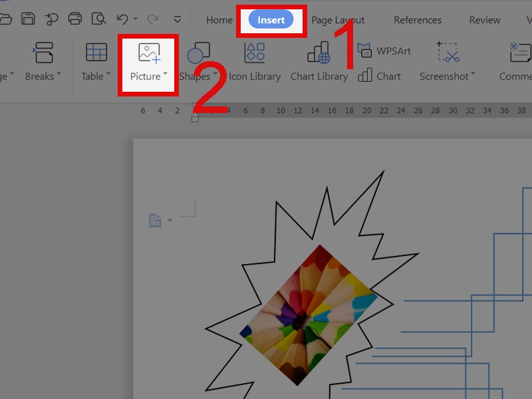Viewport: 532px width, 399px height.
Task: Insert WPSArt text
Action: [x=384, y=51]
